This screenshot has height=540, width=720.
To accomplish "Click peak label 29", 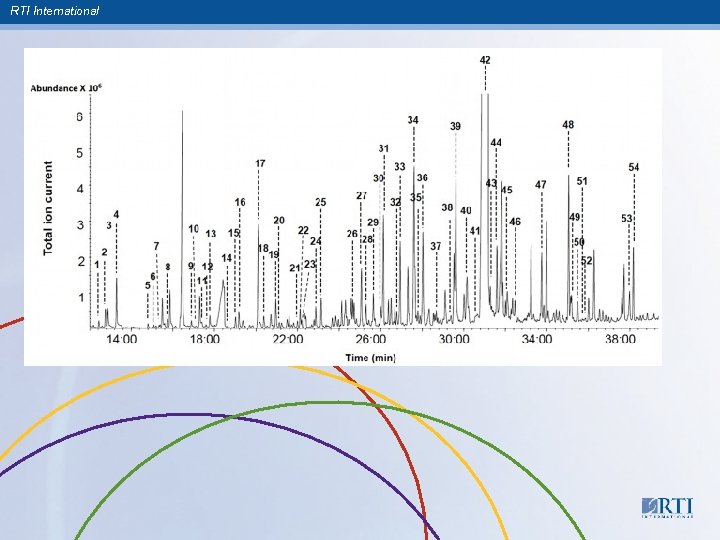I will tap(373, 222).
